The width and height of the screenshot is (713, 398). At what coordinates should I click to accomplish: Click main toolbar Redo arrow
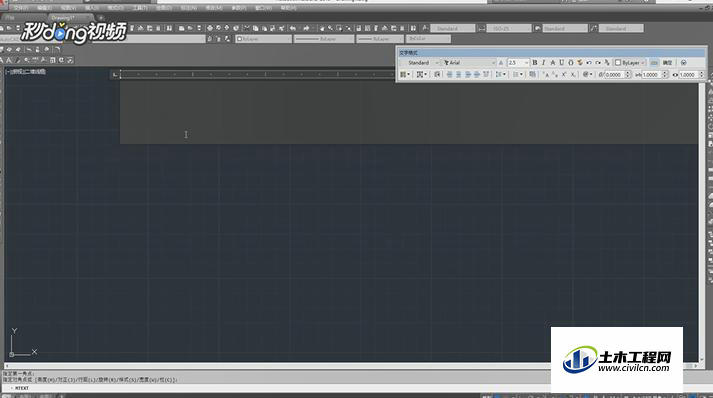click(306, 28)
